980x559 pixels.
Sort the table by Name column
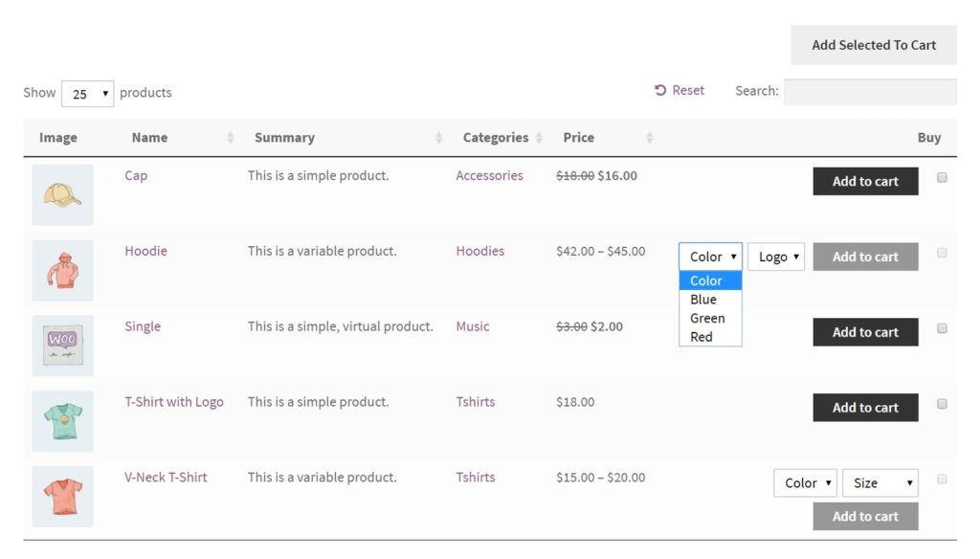[x=149, y=138]
